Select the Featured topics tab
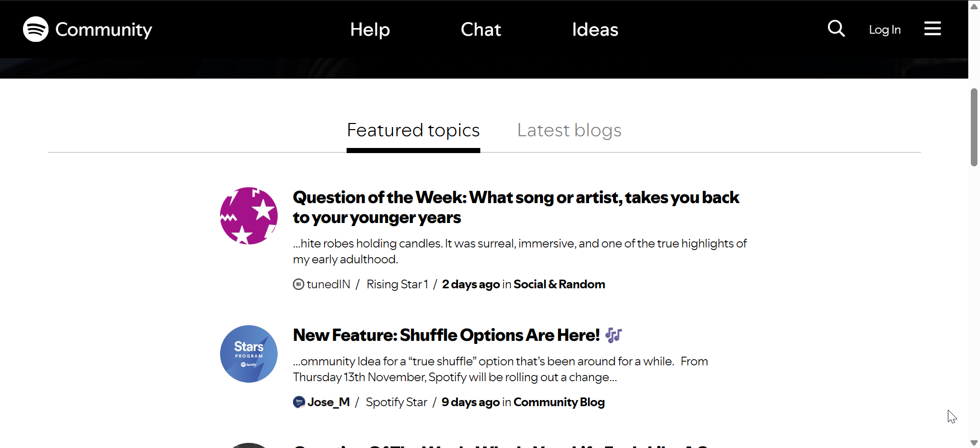The width and height of the screenshot is (980, 448). pyautogui.click(x=413, y=131)
